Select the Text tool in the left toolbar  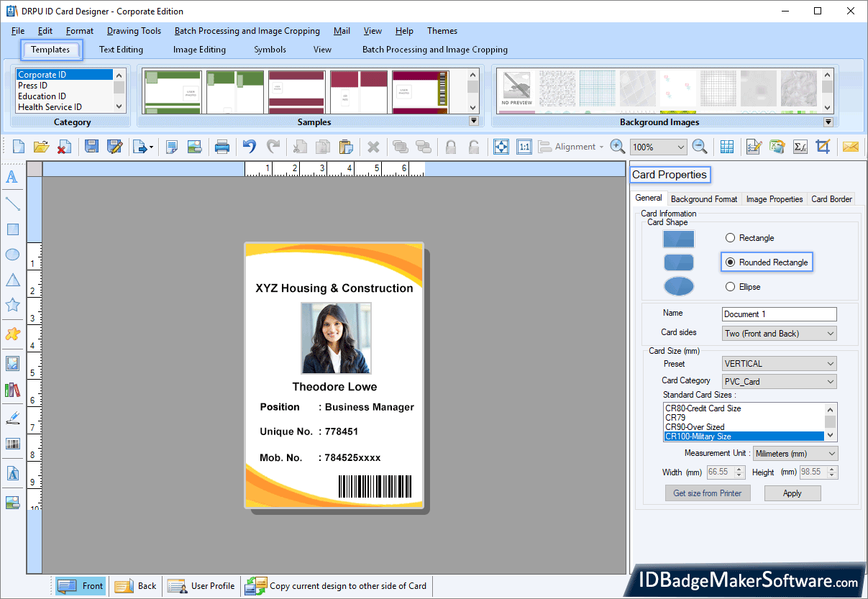(12, 177)
